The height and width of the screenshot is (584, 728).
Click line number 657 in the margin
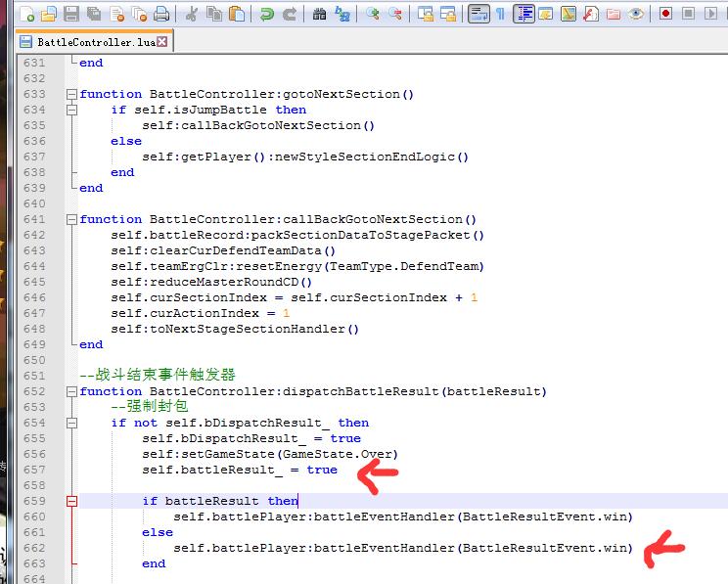pyautogui.click(x=33, y=470)
